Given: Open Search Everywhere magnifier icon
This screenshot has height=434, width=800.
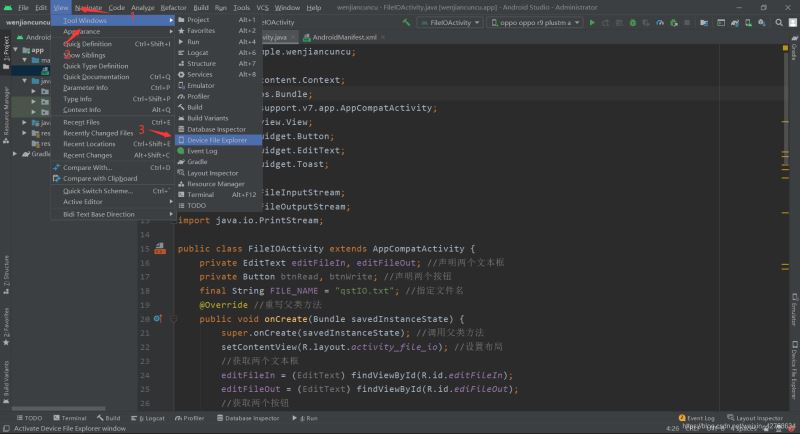Looking at the screenshot, I should point(779,23).
